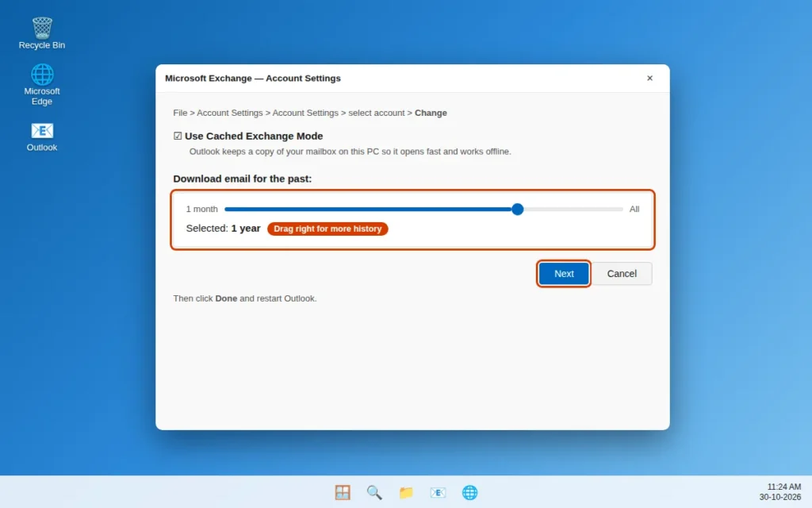Click the 'Then click Done and restart Outlook' note
The height and width of the screenshot is (508, 812).
click(245, 298)
